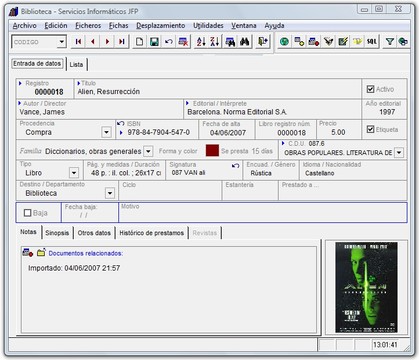Viewport: 419px width, 360px height.
Task: Create a new blank record icon
Action: tap(140, 42)
